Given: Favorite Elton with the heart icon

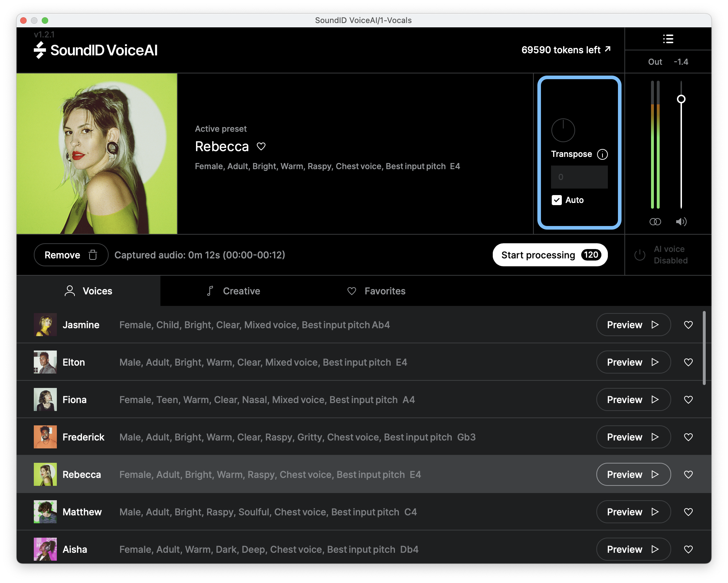Looking at the screenshot, I should point(688,362).
